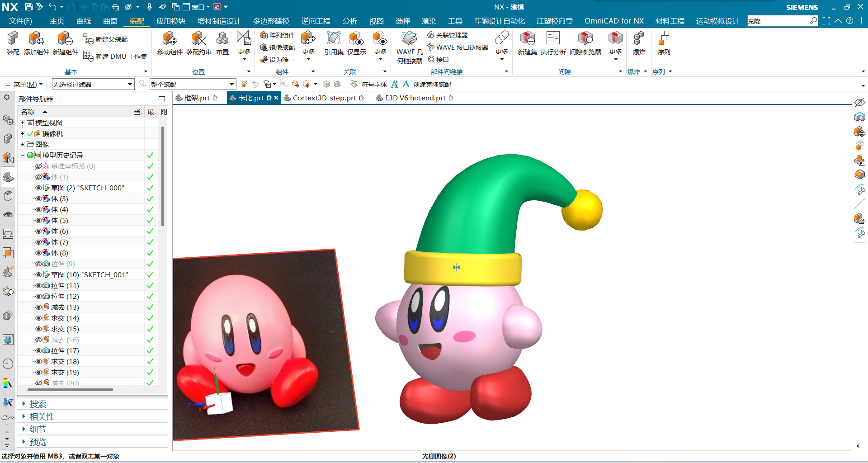
Task: Run the 执行分析 perform analysis tool
Action: click(x=553, y=43)
